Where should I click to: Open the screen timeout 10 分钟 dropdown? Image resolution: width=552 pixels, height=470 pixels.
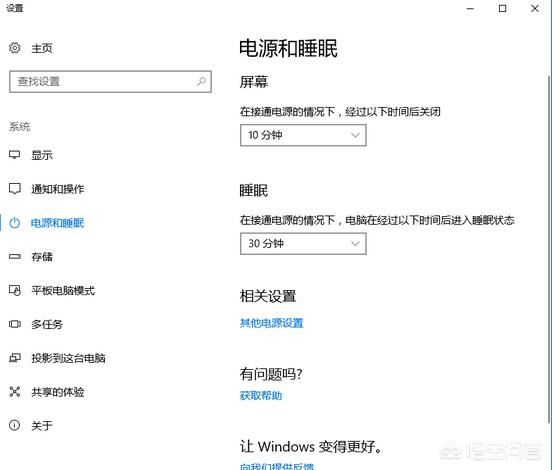(x=303, y=135)
